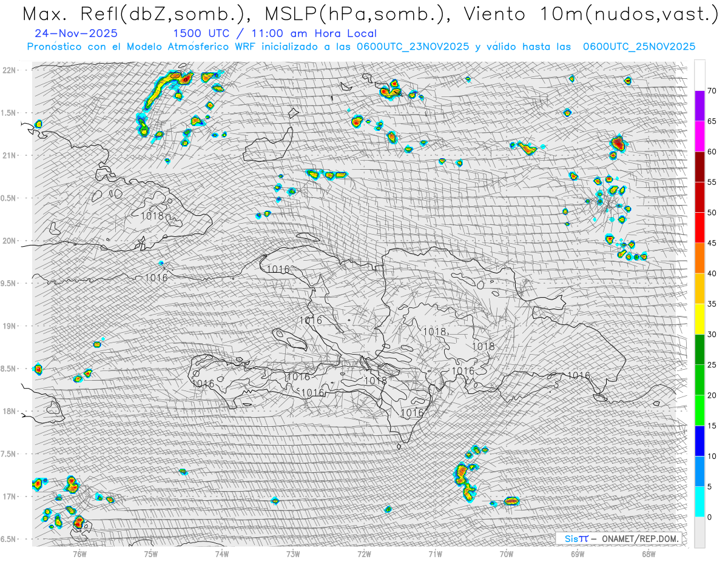Screen dimensions: 728x562
Task: Click the "68W" longitude axis label
Action: click(649, 553)
